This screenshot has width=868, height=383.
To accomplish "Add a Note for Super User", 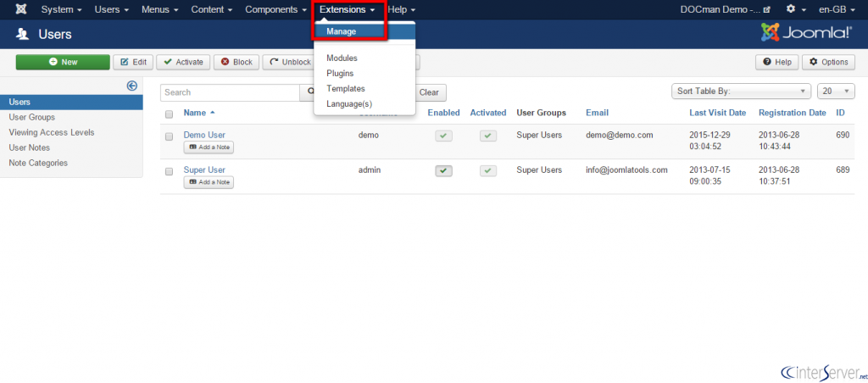I will 209,182.
